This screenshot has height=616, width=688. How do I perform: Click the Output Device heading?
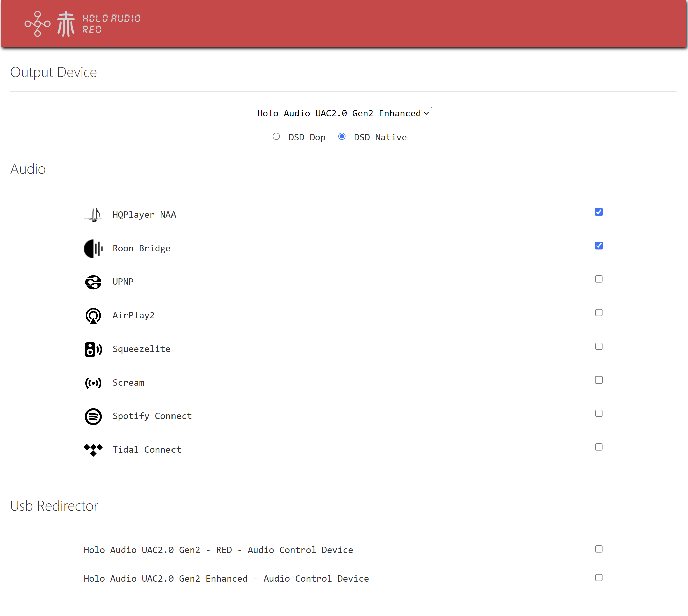pos(53,72)
